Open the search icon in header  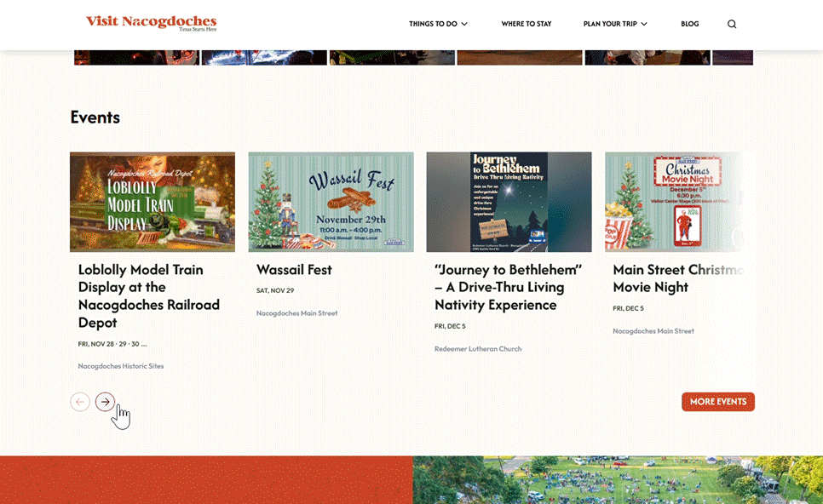coord(732,24)
